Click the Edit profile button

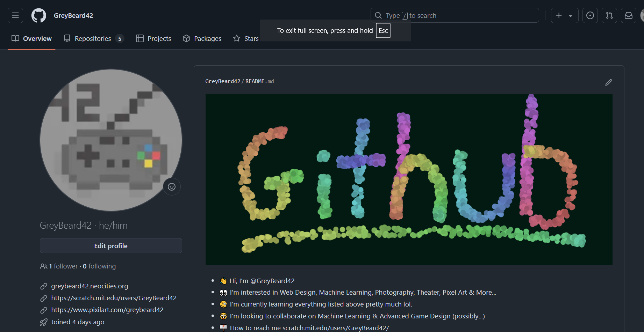click(111, 246)
